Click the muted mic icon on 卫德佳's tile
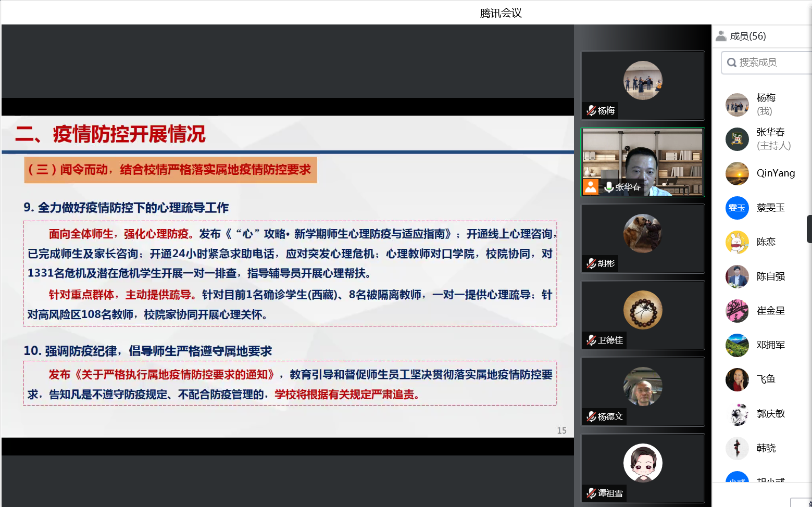This screenshot has width=812, height=507. tap(591, 340)
